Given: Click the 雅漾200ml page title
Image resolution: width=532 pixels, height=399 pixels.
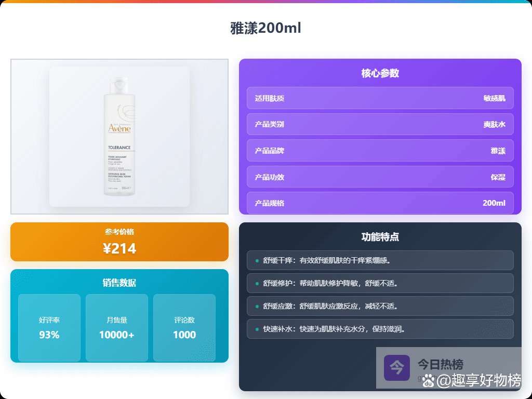Looking at the screenshot, I should [265, 28].
